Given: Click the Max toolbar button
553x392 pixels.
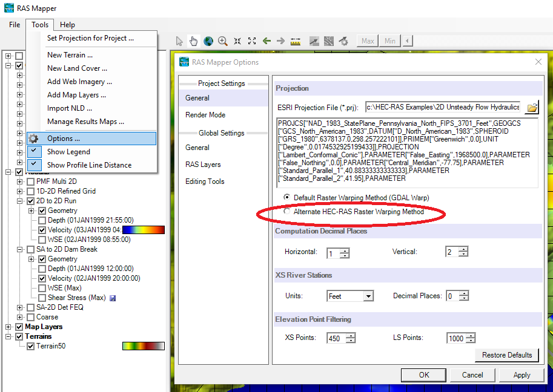Looking at the screenshot, I should pos(368,41).
